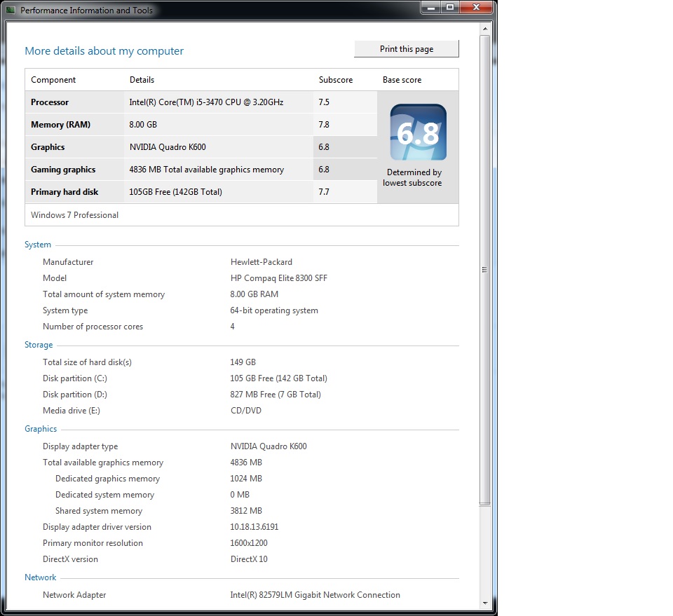Viewport: 673px width, 616px height.
Task: Click the 6.8 base score badge
Action: tap(418, 132)
